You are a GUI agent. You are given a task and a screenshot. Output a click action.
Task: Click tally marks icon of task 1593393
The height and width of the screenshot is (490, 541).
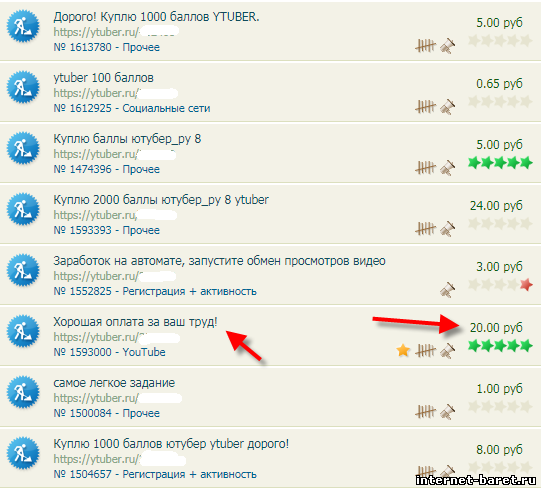tap(425, 229)
